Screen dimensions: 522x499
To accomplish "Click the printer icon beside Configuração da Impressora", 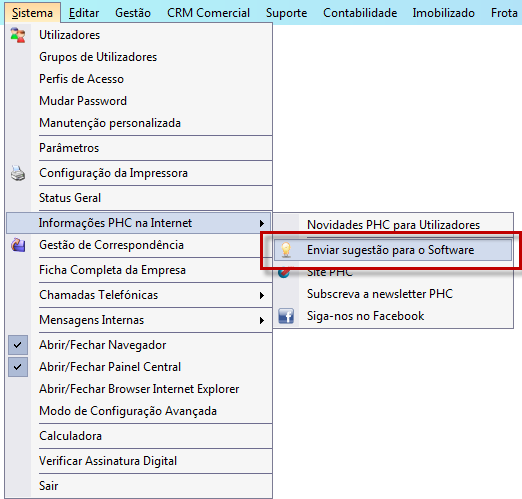I will click(18, 173).
